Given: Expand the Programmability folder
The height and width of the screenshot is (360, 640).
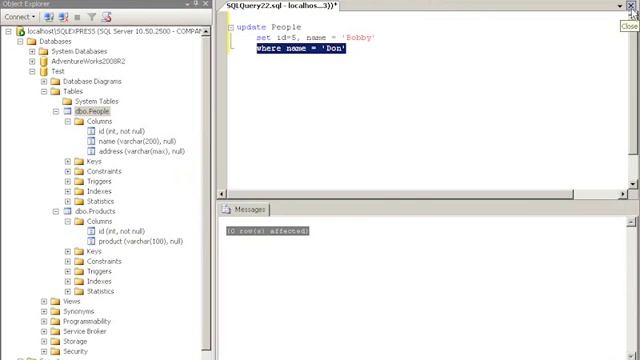Looking at the screenshot, I should [x=44, y=321].
